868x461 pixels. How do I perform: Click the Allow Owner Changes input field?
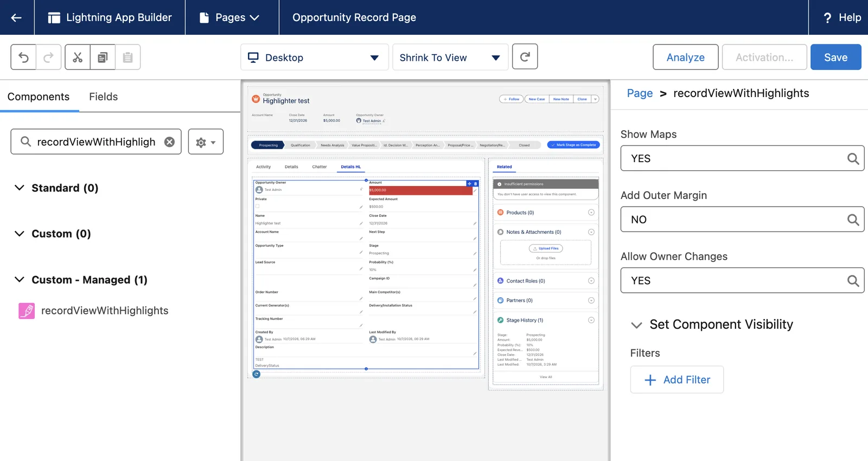742,281
